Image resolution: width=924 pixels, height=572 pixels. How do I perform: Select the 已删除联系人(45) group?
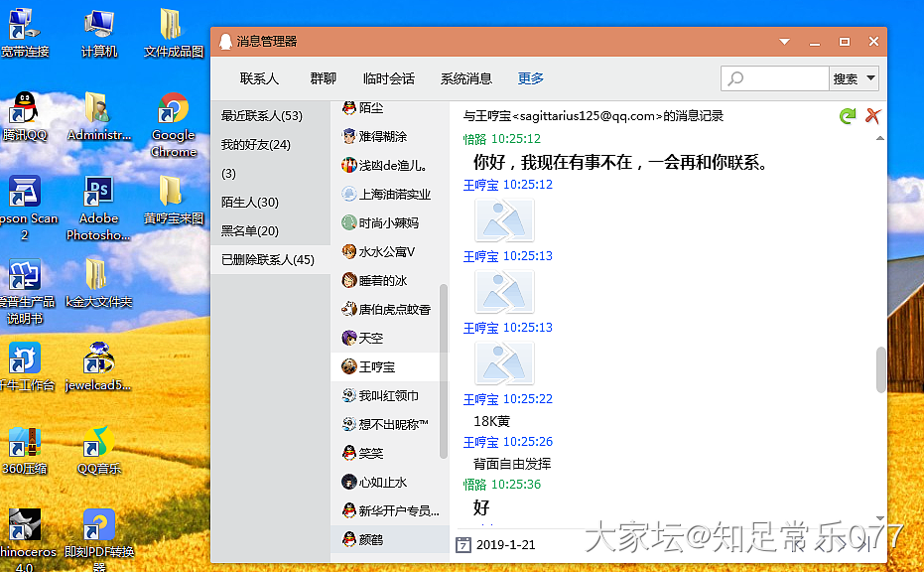[x=268, y=260]
